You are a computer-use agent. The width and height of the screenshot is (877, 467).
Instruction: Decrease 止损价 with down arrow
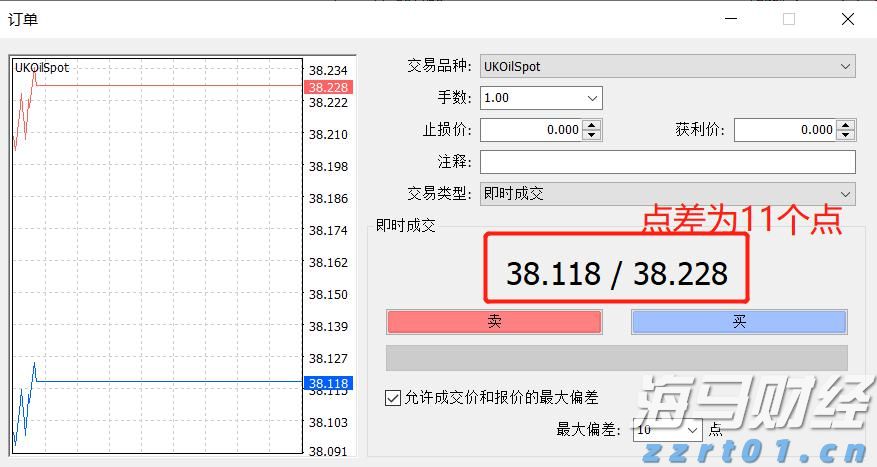592,135
